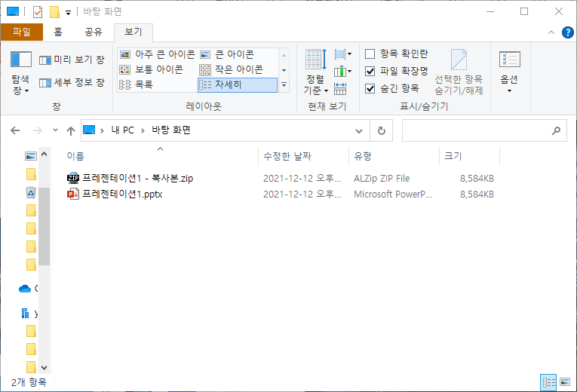Uncheck file name extensions (파일 확장명)
Screen dimensions: 577x392
click(x=370, y=71)
